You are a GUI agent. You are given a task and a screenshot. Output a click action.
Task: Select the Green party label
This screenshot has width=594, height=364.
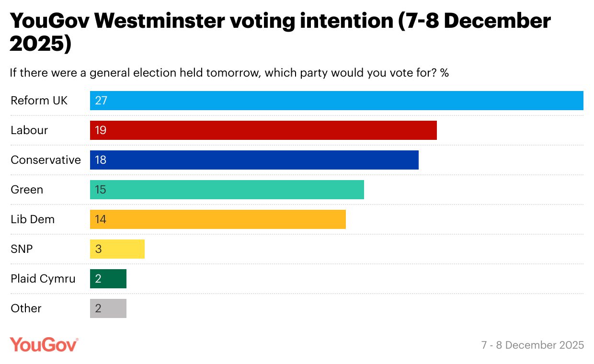[27, 190]
